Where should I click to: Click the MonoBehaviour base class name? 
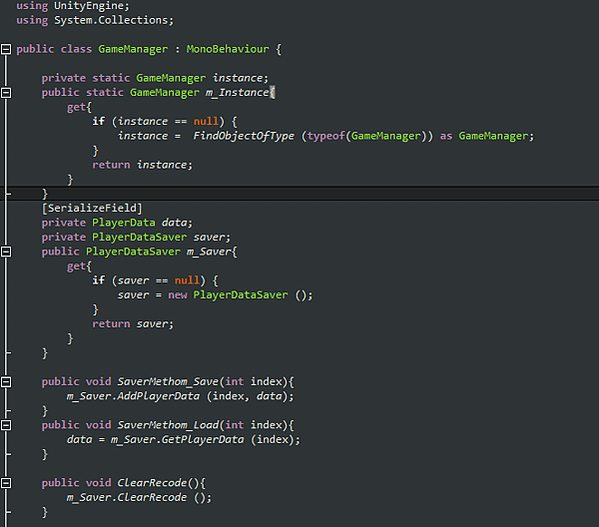pos(228,49)
